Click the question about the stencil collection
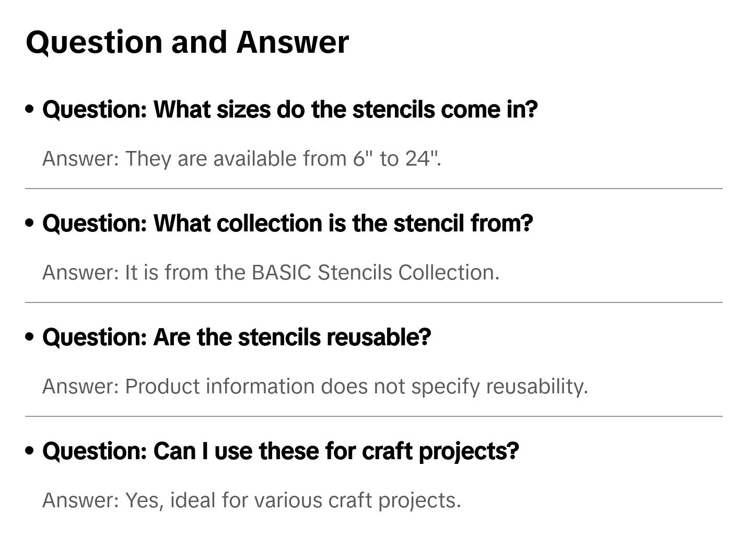Viewport: 748px width, 560px height. point(287,223)
